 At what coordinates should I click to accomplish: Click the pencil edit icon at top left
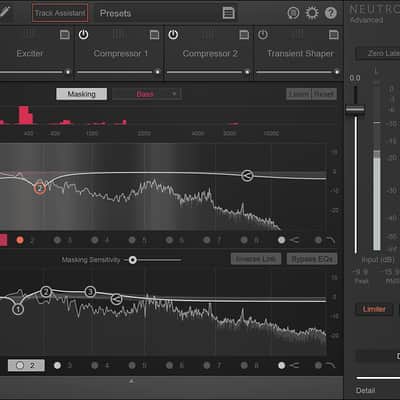click(x=5, y=12)
